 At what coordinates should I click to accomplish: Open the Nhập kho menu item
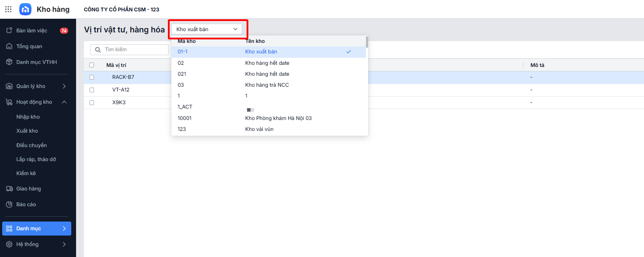28,117
